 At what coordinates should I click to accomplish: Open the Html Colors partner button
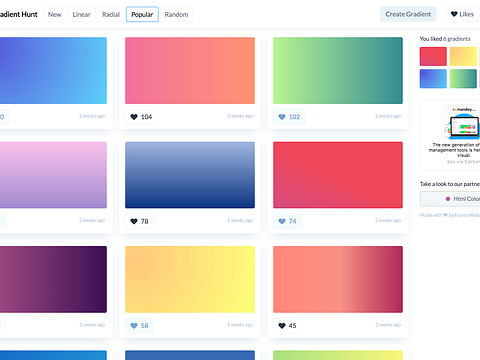tap(450, 199)
